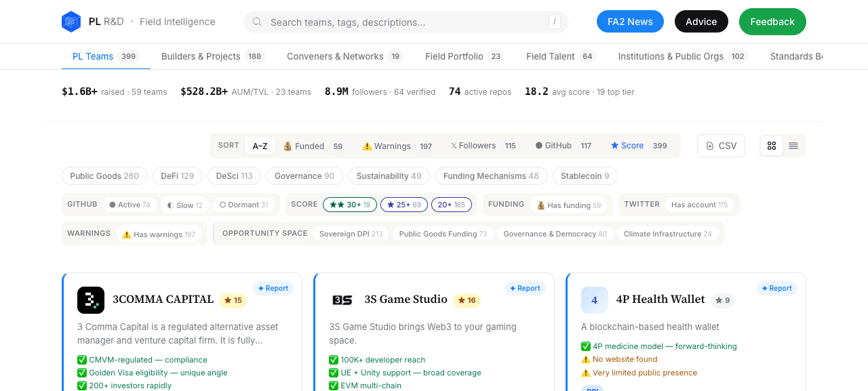
Task: Export teams with the CSV button
Action: (x=721, y=146)
